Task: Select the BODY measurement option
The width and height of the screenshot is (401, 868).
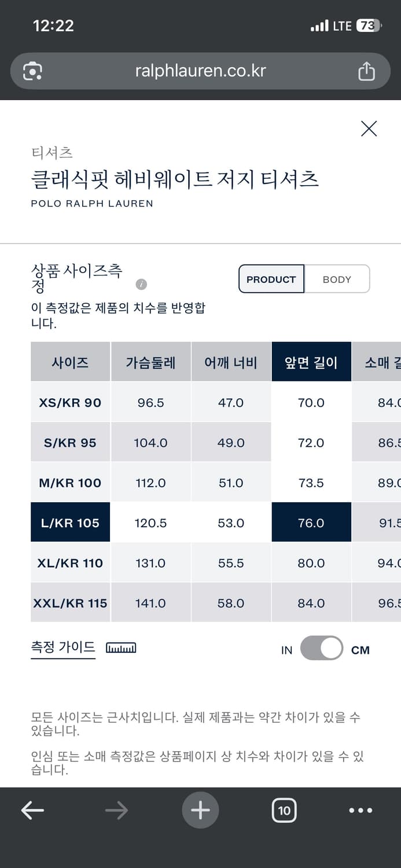Action: click(337, 279)
